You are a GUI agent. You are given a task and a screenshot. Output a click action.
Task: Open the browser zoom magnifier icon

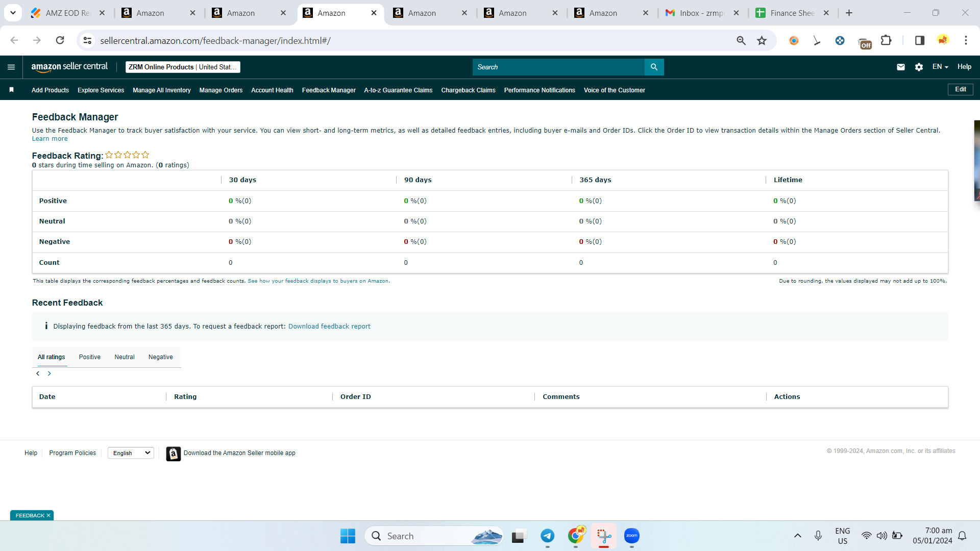coord(741,40)
